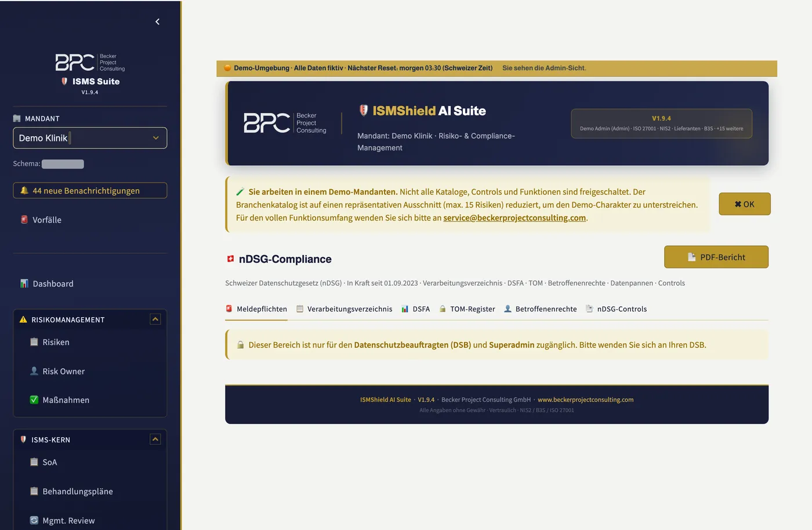Click the document icon in PDF-Bericht button
The image size is (812, 530).
(692, 257)
